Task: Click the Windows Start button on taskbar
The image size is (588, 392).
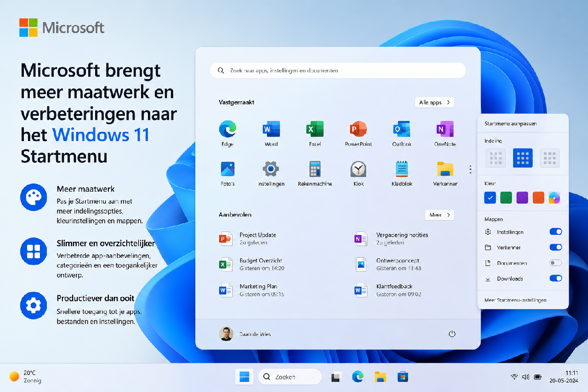Action: tap(244, 377)
